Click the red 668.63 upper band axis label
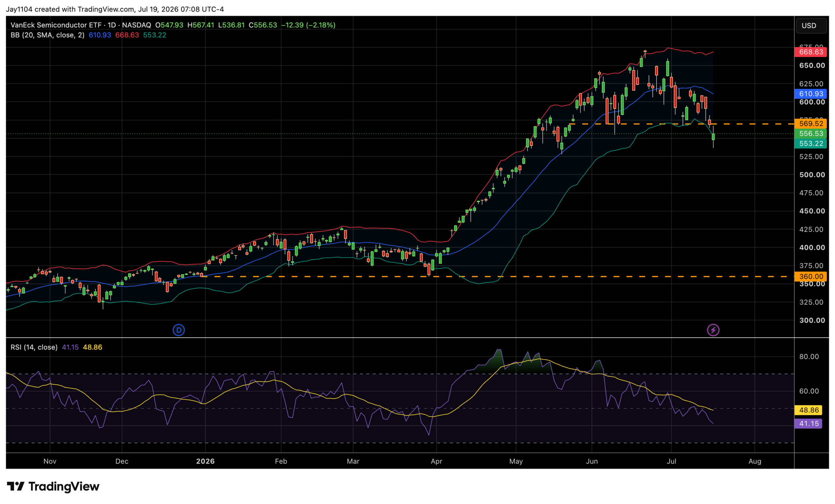The width and height of the screenshot is (835, 504). coord(811,52)
